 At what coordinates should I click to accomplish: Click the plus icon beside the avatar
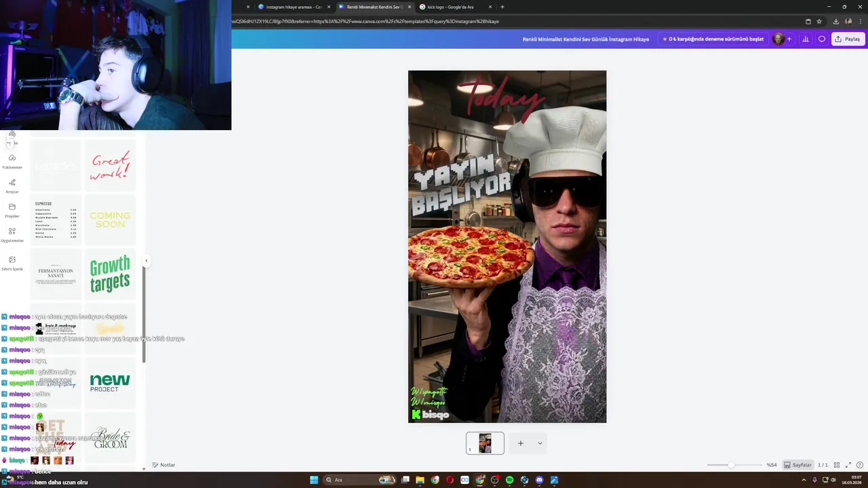[x=789, y=39]
